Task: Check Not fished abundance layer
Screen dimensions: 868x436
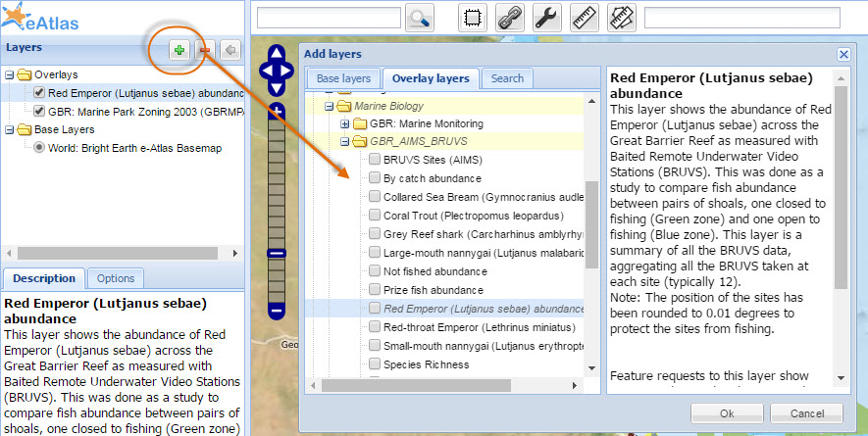Action: click(x=375, y=271)
